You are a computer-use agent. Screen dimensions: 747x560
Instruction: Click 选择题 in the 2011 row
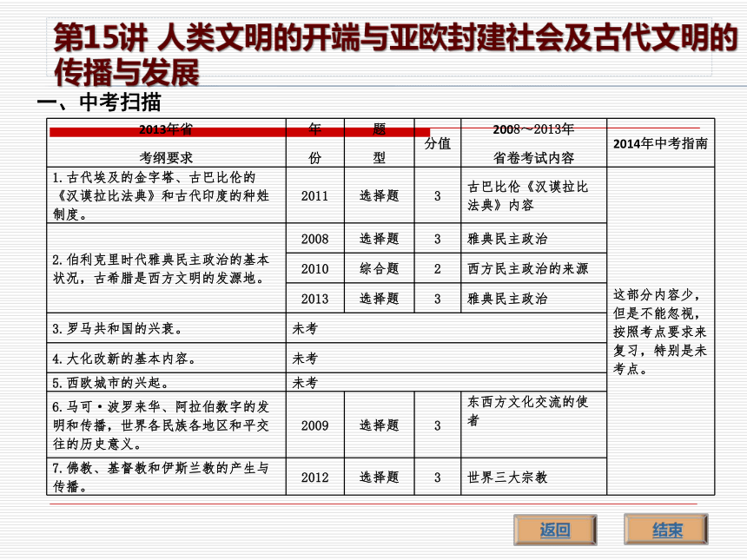tap(380, 195)
